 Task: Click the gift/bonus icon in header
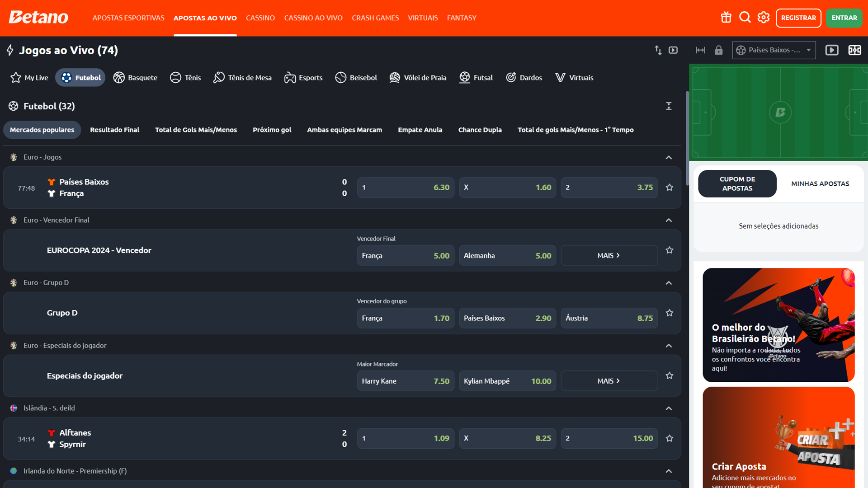(726, 17)
